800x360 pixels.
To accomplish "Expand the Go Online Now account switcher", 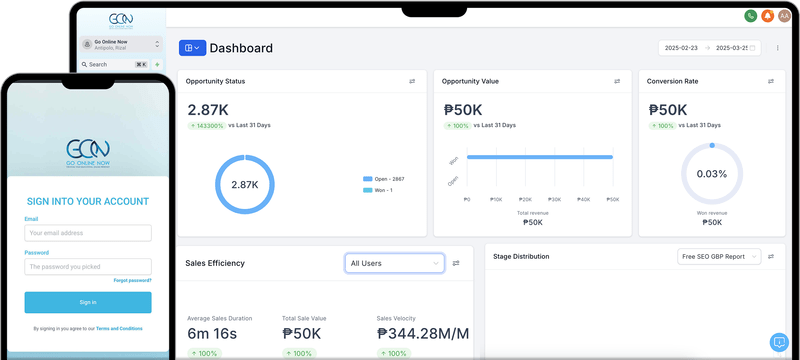I will tap(121, 45).
